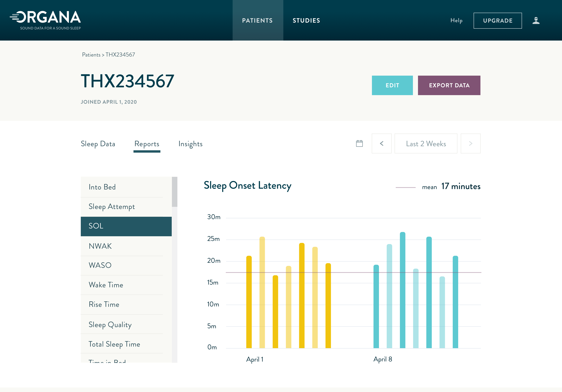This screenshot has height=392, width=562.
Task: Click the Export Data button
Action: (449, 85)
